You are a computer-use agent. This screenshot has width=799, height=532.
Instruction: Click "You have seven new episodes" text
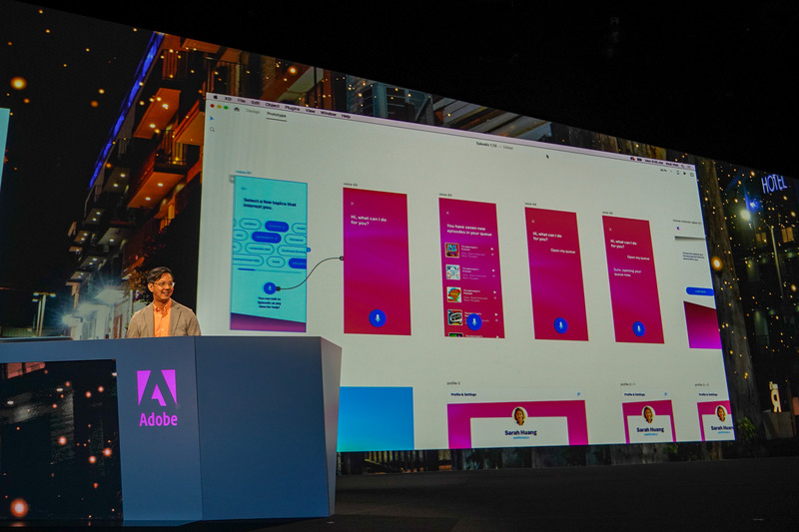[x=468, y=230]
